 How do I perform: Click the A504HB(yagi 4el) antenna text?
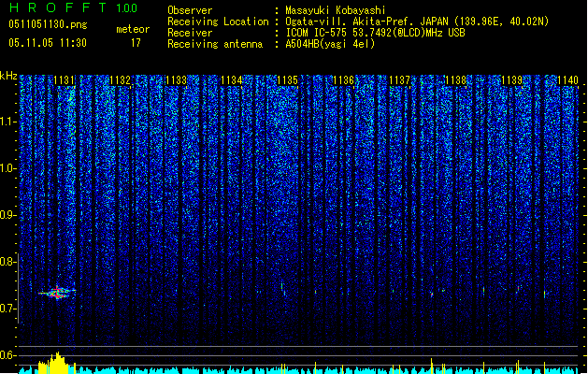point(330,44)
